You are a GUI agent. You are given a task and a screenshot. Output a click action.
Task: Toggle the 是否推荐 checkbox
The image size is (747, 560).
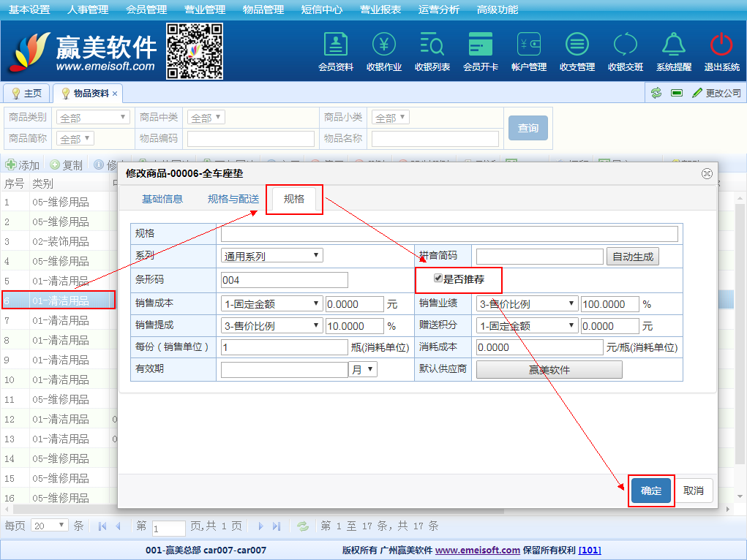(438, 279)
